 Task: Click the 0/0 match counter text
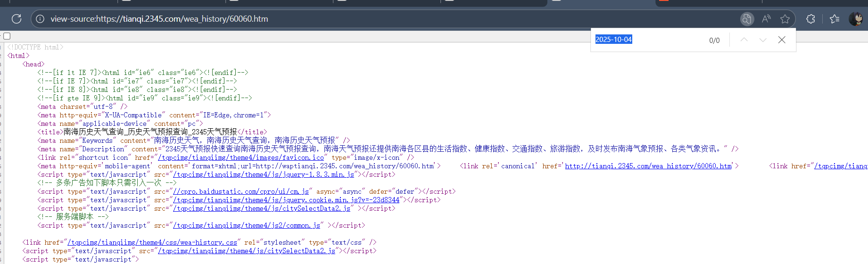(714, 40)
